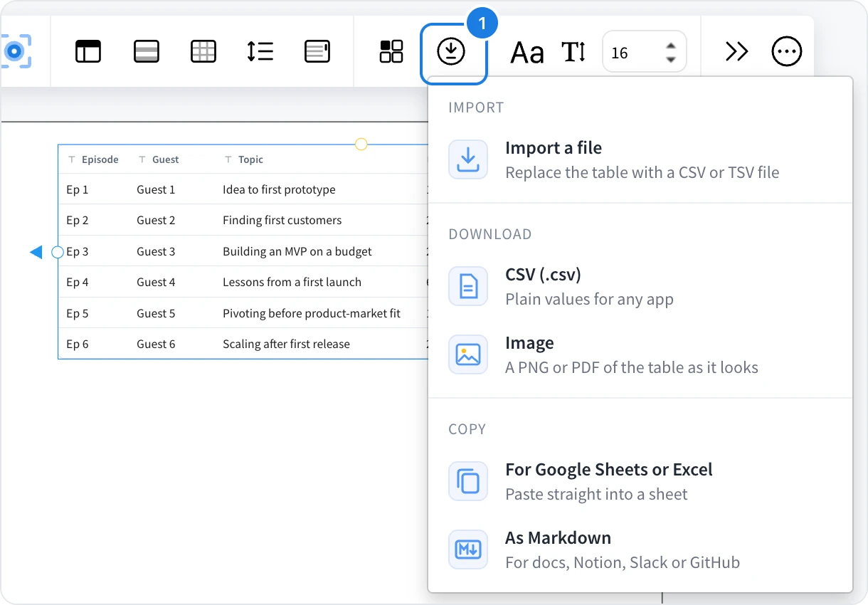Click the Import a file download-arrow icon
868x605 pixels.
pos(468,159)
